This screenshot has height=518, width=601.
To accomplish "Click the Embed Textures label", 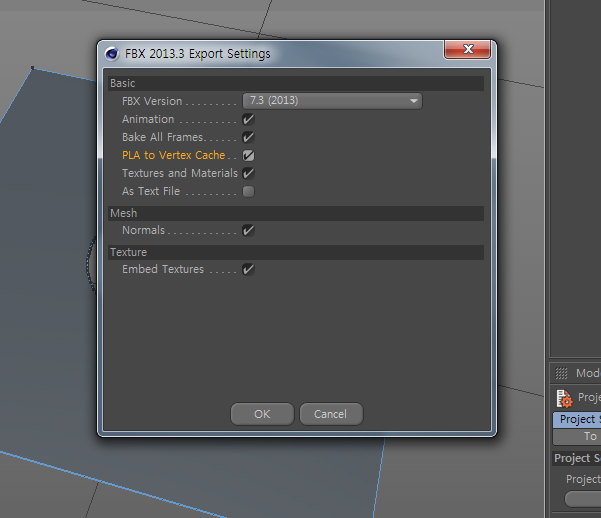I will tap(163, 269).
